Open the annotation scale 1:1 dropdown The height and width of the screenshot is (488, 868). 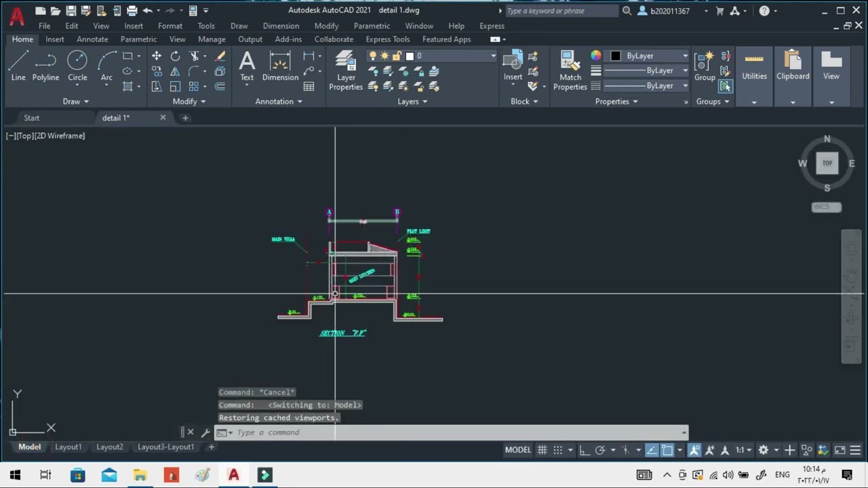(x=744, y=450)
